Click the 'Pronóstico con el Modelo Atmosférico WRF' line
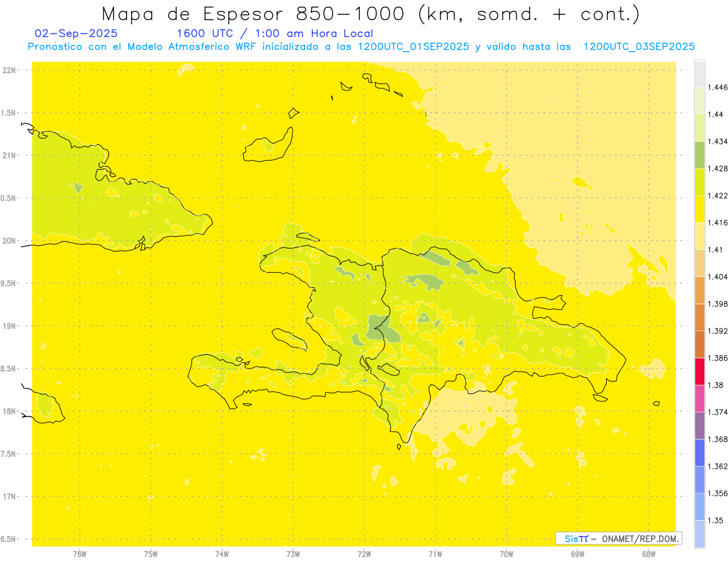The width and height of the screenshot is (728, 562). tap(361, 47)
